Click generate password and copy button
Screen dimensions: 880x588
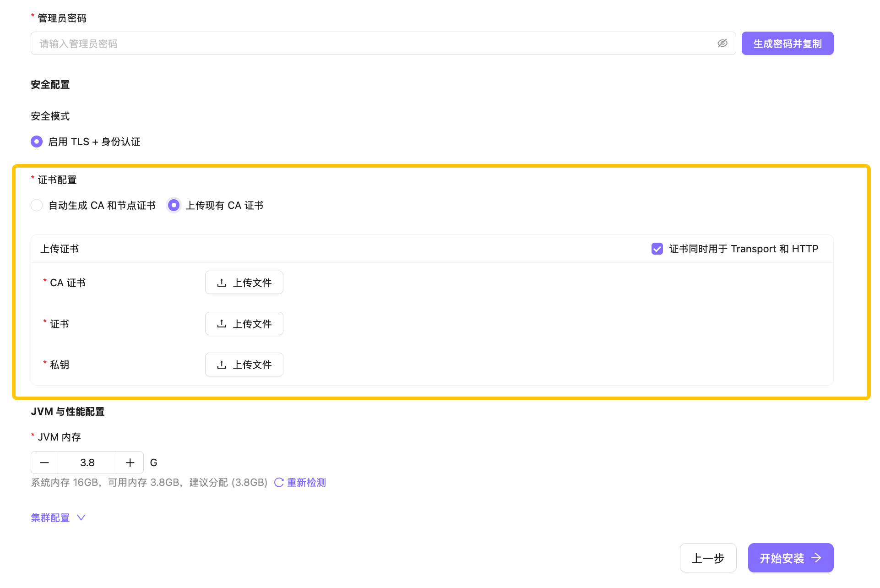pyautogui.click(x=787, y=44)
